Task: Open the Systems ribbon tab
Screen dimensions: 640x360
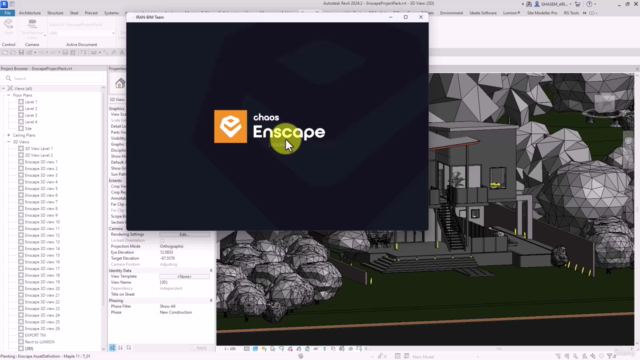Action: point(111,13)
